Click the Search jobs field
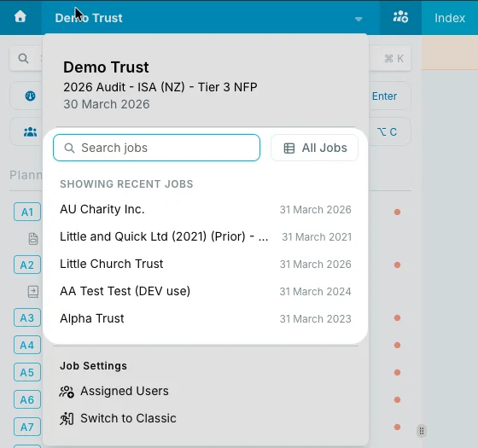 pyautogui.click(x=156, y=148)
